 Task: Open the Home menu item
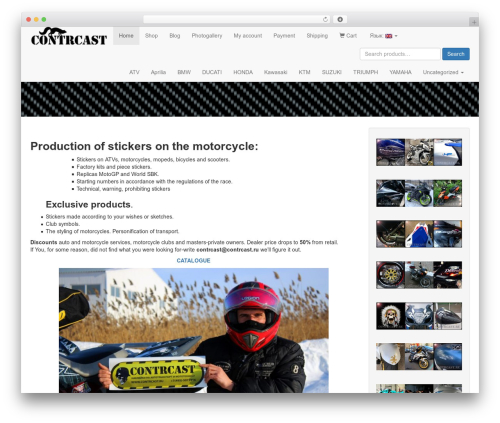[x=126, y=36]
